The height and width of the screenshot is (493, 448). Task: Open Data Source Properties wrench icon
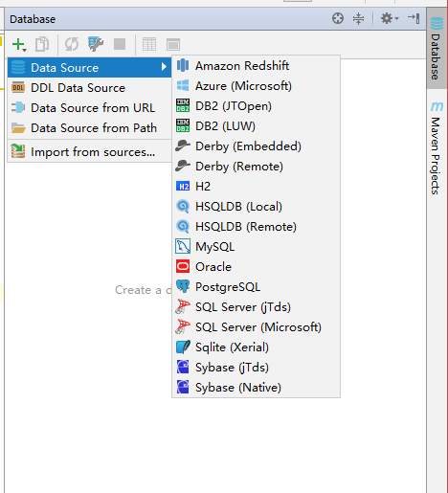pos(96,44)
